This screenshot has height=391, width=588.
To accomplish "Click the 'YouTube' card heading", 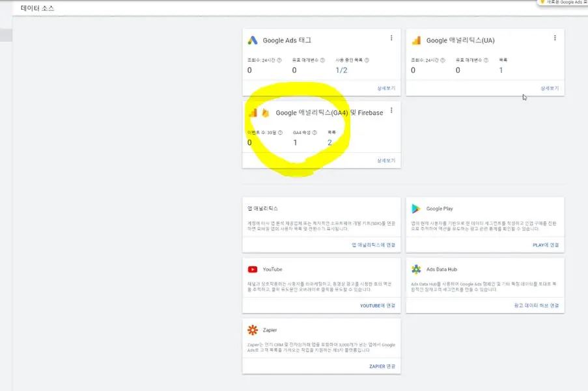I will coord(272,269).
